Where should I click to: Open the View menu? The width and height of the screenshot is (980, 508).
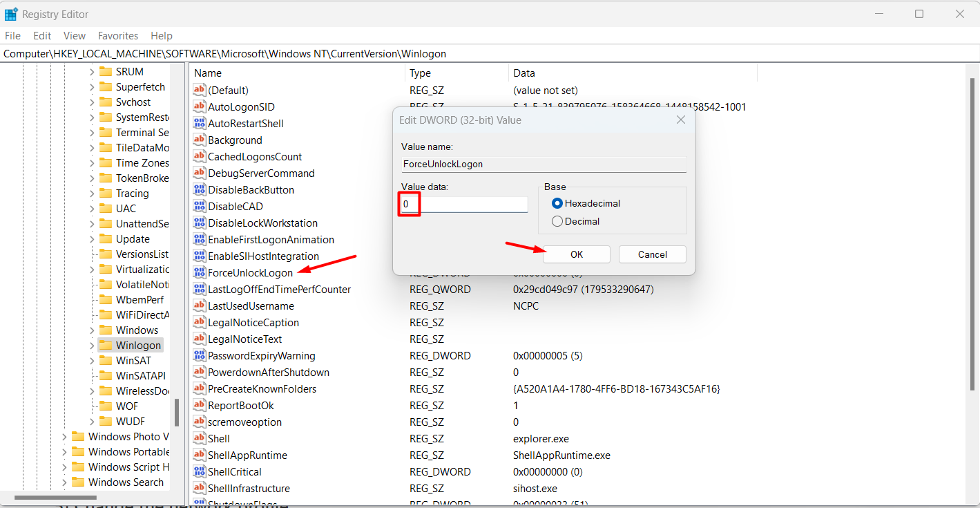point(74,35)
